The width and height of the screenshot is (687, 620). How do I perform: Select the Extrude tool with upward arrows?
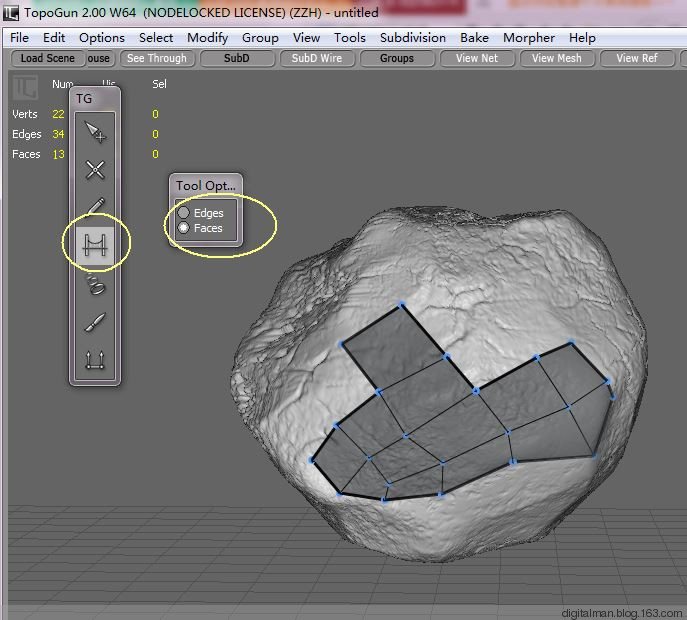point(95,361)
